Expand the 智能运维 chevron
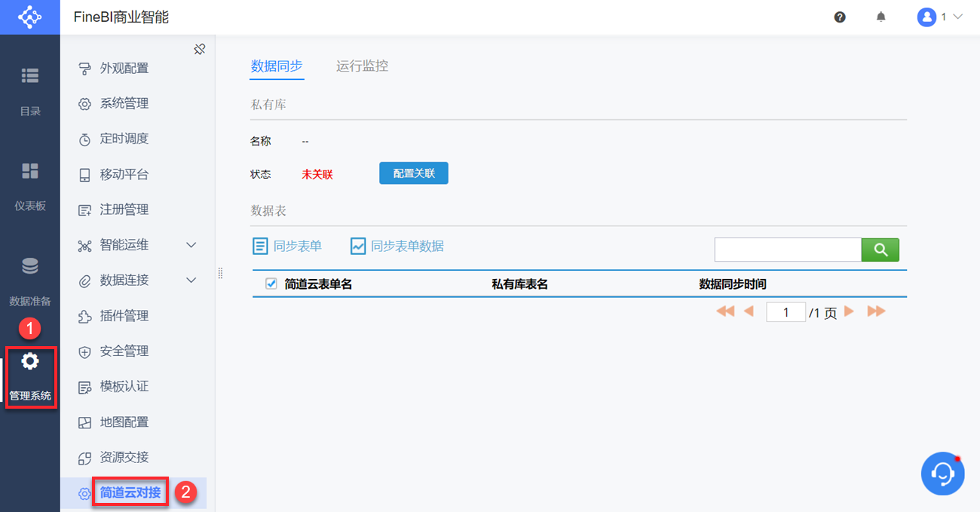Image resolution: width=980 pixels, height=512 pixels. (x=191, y=245)
